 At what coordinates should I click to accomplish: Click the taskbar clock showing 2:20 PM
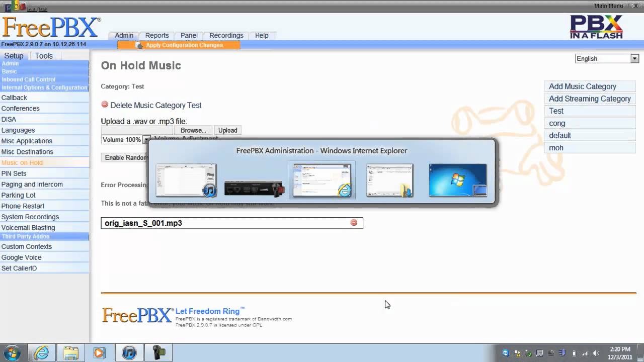(x=620, y=353)
